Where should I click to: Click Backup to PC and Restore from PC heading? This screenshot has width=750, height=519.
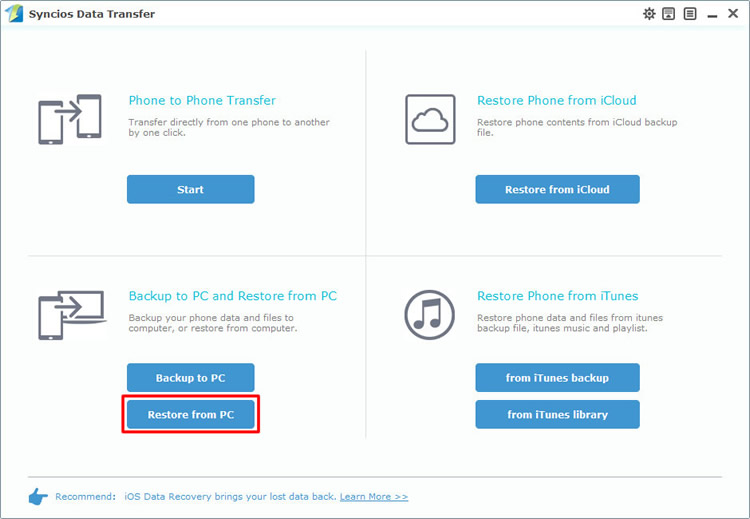[x=232, y=296]
